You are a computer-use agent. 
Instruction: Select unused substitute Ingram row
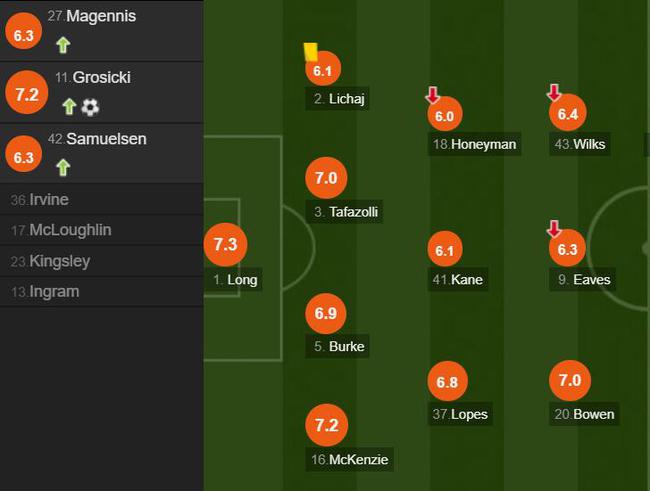(102, 292)
